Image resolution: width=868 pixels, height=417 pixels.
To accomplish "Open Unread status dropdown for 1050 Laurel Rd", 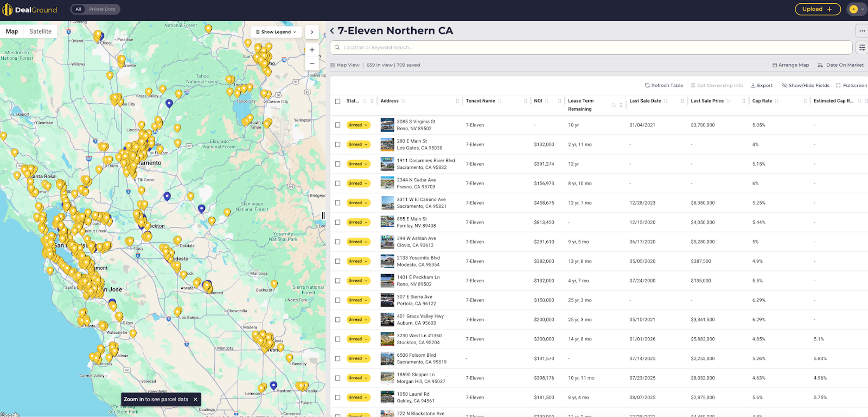I will 358,397.
